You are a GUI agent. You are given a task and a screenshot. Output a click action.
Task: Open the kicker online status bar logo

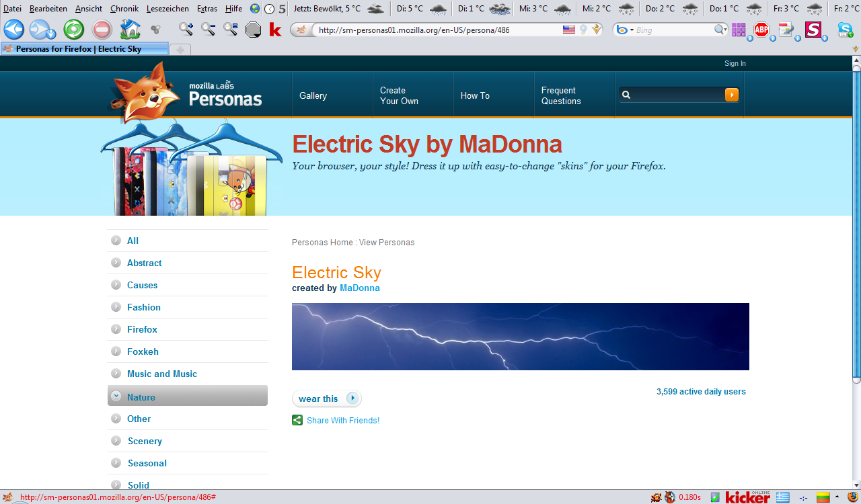point(747,497)
